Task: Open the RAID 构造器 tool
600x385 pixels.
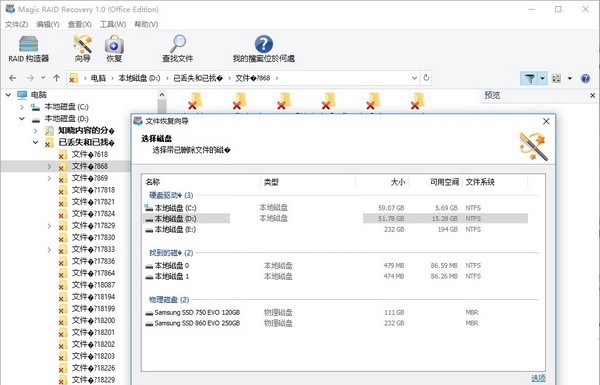Action: (29, 49)
